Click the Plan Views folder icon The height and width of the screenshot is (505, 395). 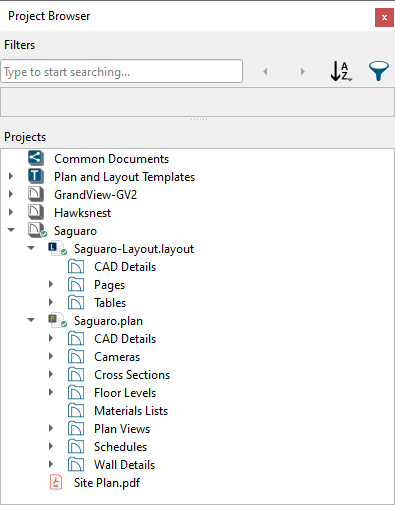pyautogui.click(x=76, y=429)
